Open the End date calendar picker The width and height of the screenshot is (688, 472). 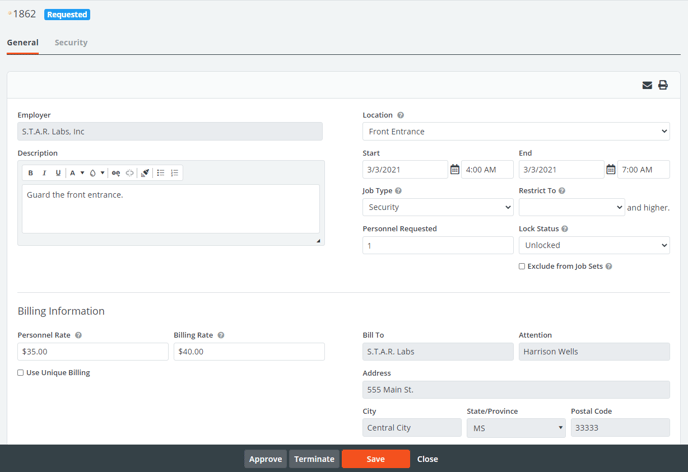click(x=611, y=170)
